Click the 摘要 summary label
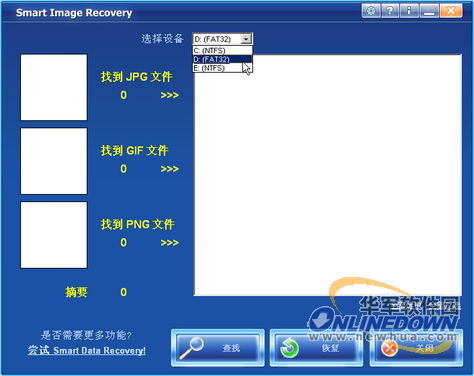Image resolution: width=474 pixels, height=376 pixels. [x=76, y=292]
